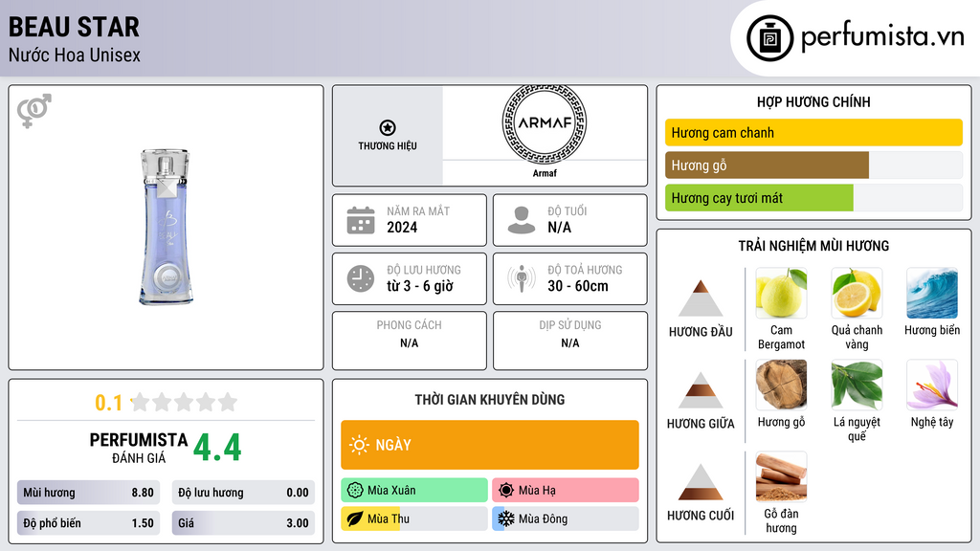Screen dimensions: 980x551
Task: Click the unisex gender symbol icon
Action: (33, 111)
